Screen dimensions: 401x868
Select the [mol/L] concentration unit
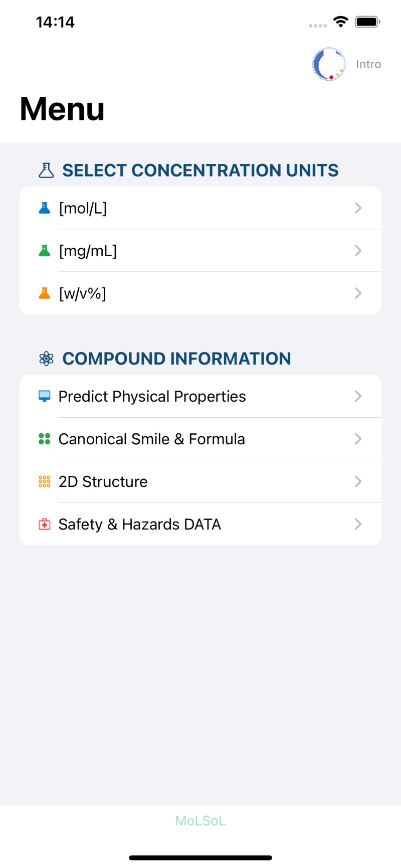(x=83, y=208)
